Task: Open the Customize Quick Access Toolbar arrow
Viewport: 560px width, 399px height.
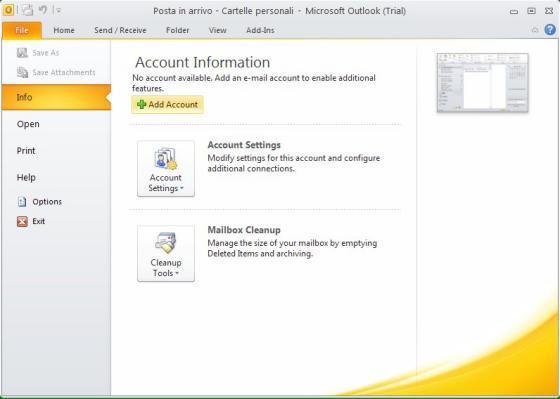Action: 59,11
